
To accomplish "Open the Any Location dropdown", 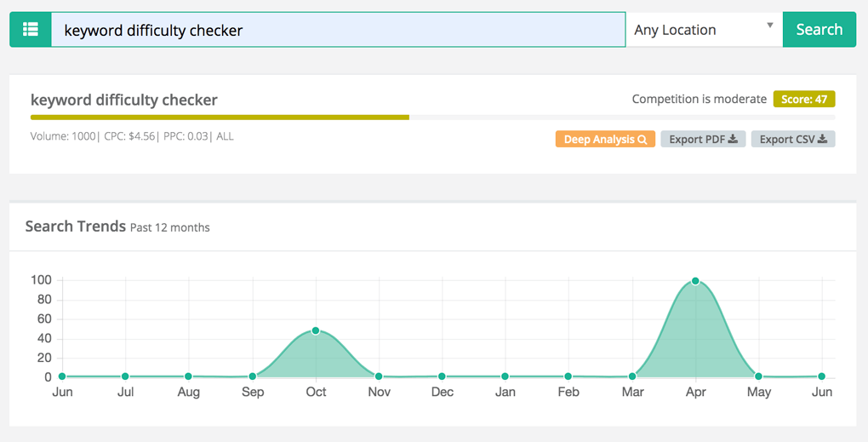I will click(704, 29).
